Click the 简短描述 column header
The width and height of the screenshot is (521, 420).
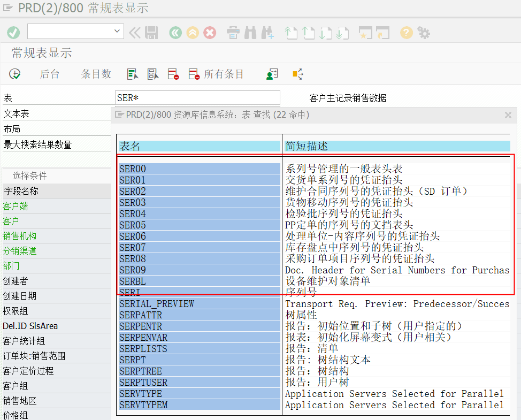click(x=397, y=146)
